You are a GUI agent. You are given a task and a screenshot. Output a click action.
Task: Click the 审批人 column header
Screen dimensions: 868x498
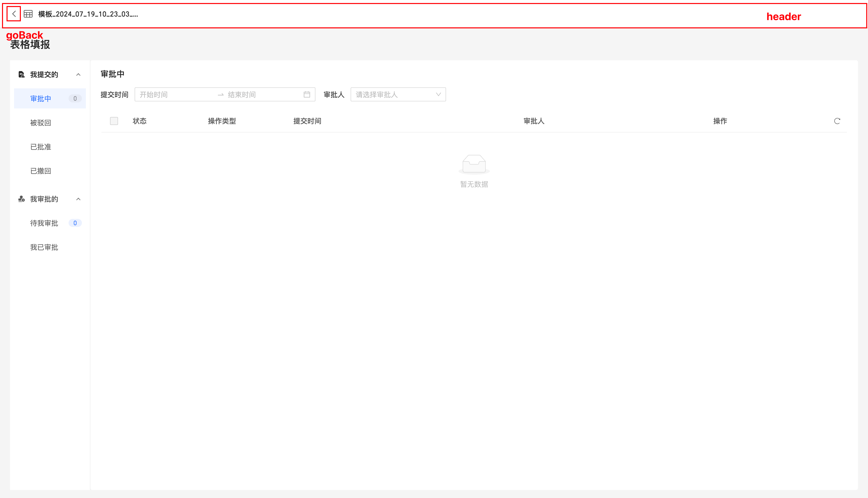(534, 121)
